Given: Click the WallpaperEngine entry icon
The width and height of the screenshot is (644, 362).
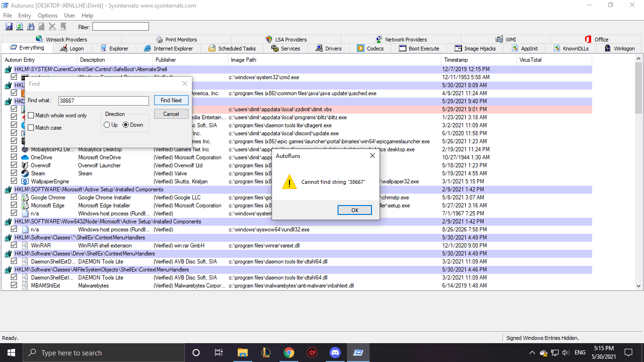Looking at the screenshot, I should [x=25, y=181].
